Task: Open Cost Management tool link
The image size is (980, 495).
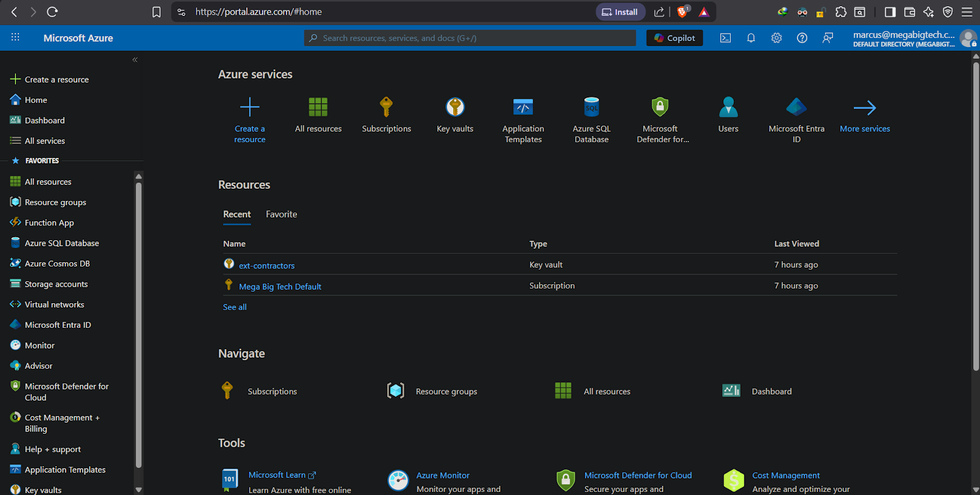Action: point(786,475)
